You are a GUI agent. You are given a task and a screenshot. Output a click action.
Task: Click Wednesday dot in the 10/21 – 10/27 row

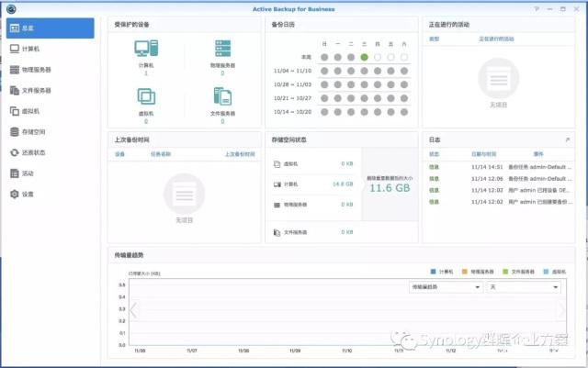tap(364, 98)
